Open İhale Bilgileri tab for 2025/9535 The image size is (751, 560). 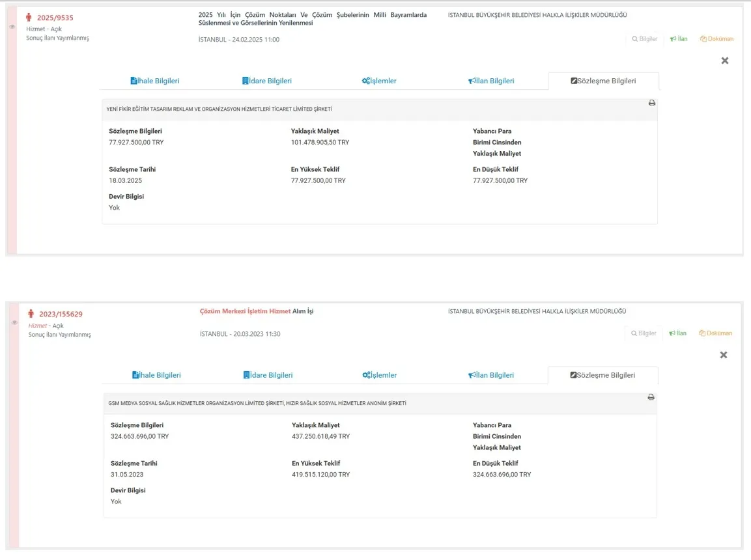[155, 81]
